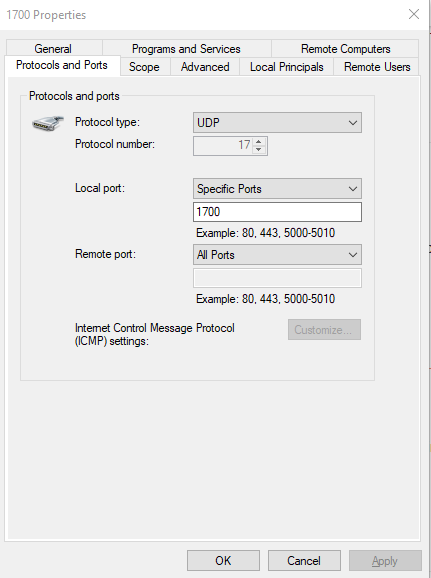
Task: Open the Advanced tab
Action: [x=205, y=67]
